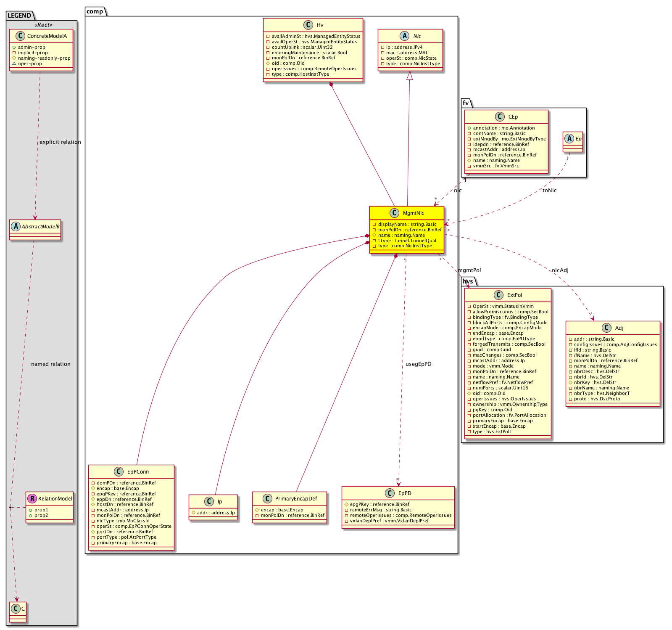This screenshot has width=672, height=630.
Task: Click the class icon of MgmtNic
Action: [x=394, y=213]
